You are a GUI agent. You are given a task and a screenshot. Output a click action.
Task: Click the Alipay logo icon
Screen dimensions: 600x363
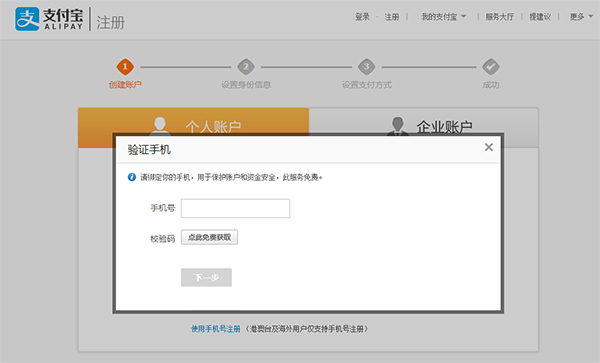coord(27,19)
